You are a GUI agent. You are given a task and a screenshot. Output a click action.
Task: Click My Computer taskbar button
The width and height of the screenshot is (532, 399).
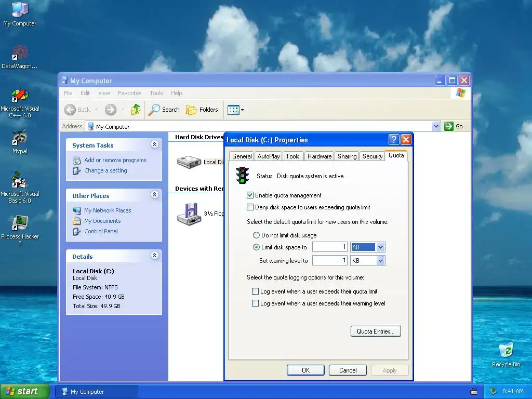pyautogui.click(x=96, y=392)
